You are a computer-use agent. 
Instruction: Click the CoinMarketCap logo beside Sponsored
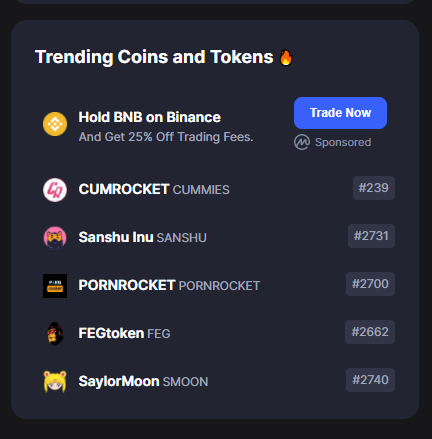[x=302, y=142]
